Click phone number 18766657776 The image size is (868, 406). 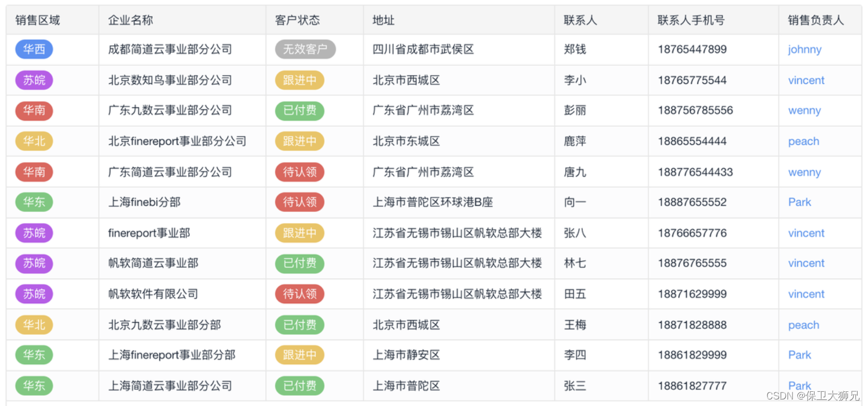[x=692, y=233]
